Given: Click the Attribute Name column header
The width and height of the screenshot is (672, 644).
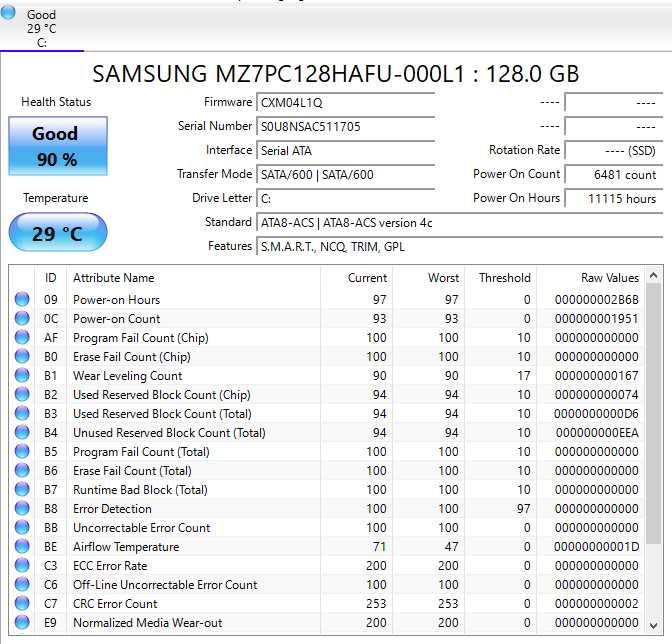Looking at the screenshot, I should (194, 278).
